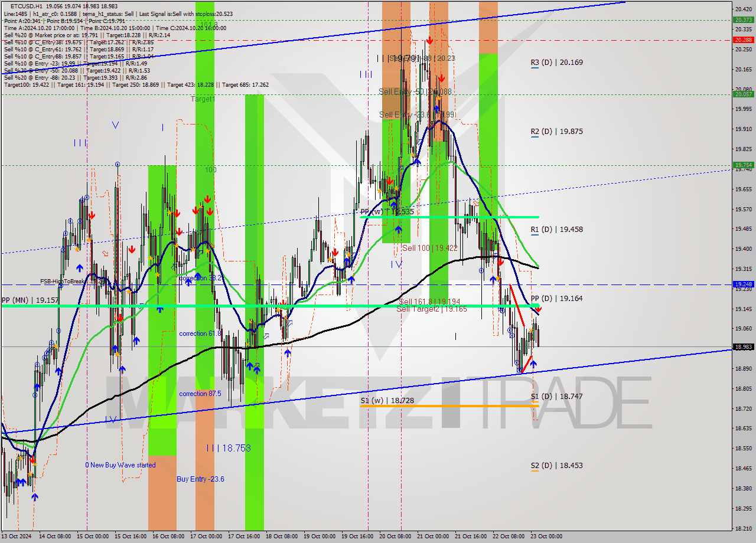Viewport: 756px width, 543px height.
Task: Click the green 20.057 price tag
Action: click(743, 94)
